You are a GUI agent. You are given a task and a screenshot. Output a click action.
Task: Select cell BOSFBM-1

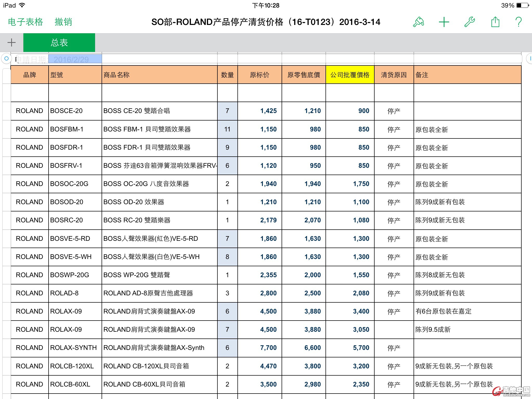click(x=75, y=129)
